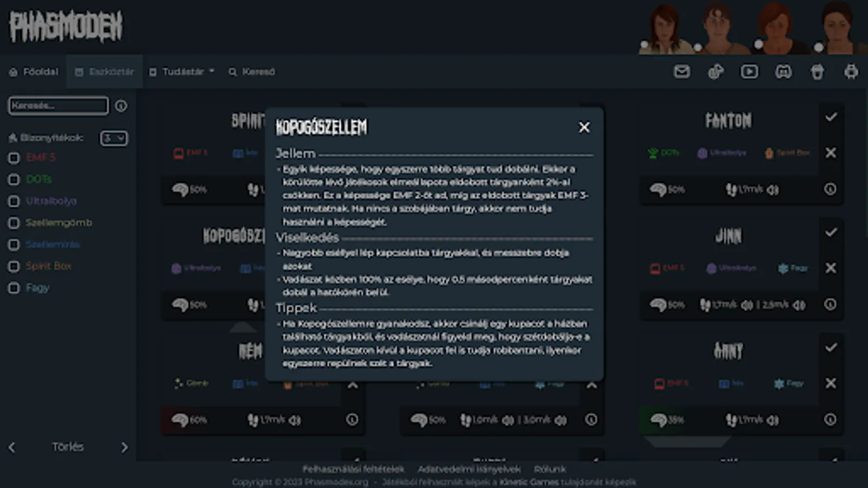Screen dimensions: 868x488
Task: Open the YouTube icon in the navbar
Action: (x=750, y=72)
